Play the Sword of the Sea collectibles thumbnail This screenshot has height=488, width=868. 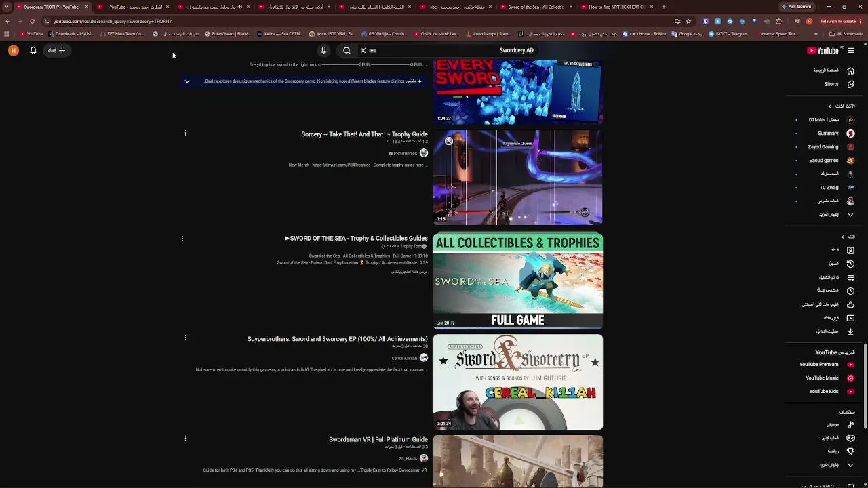[518, 281]
